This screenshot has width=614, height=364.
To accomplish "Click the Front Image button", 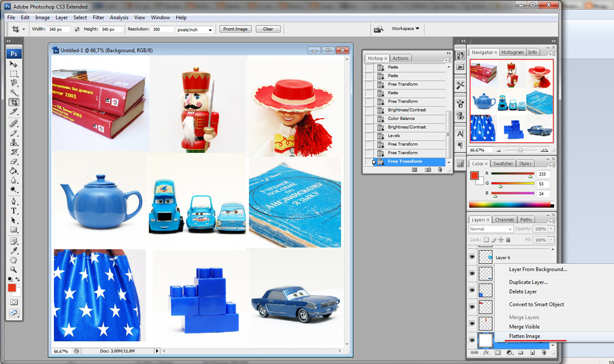I will click(235, 29).
